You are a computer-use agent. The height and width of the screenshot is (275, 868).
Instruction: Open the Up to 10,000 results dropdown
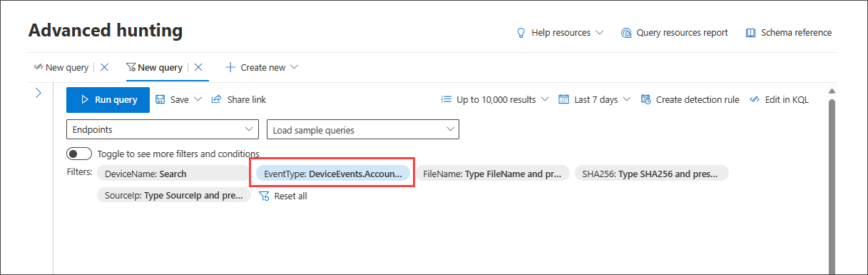pyautogui.click(x=495, y=100)
